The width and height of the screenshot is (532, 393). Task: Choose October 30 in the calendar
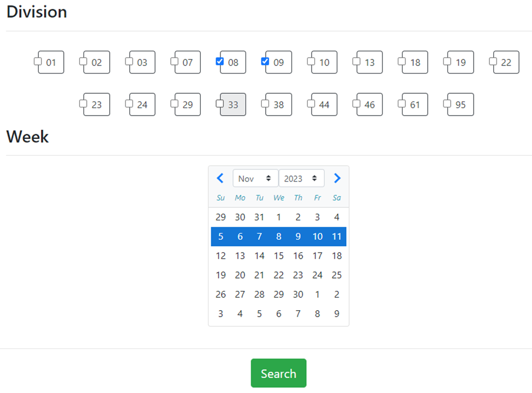pos(240,217)
